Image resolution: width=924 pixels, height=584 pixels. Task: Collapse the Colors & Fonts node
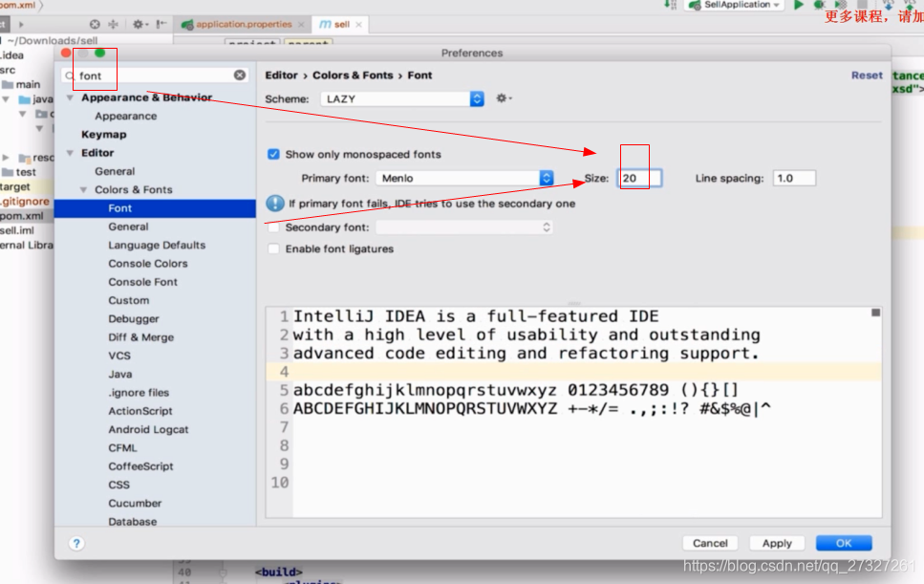pyautogui.click(x=84, y=190)
